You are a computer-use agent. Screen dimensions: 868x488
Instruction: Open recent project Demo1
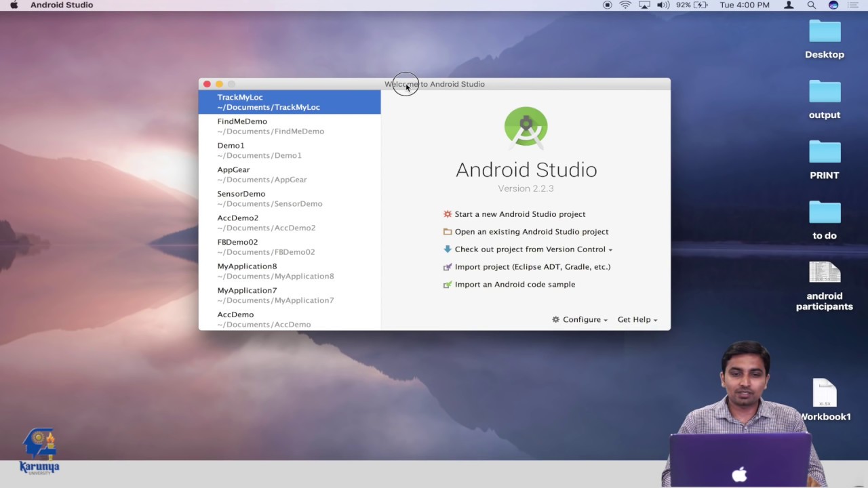(x=290, y=150)
